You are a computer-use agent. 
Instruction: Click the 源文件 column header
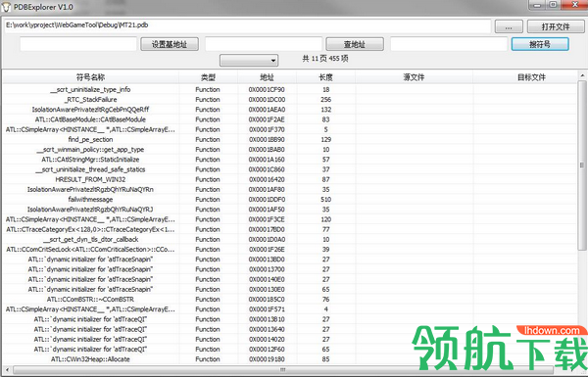[414, 77]
